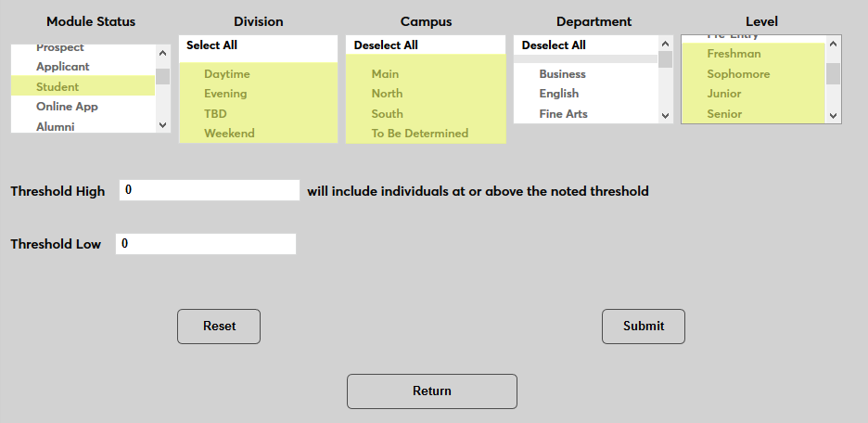
Task: Toggle the Weekend division option
Action: tap(229, 134)
